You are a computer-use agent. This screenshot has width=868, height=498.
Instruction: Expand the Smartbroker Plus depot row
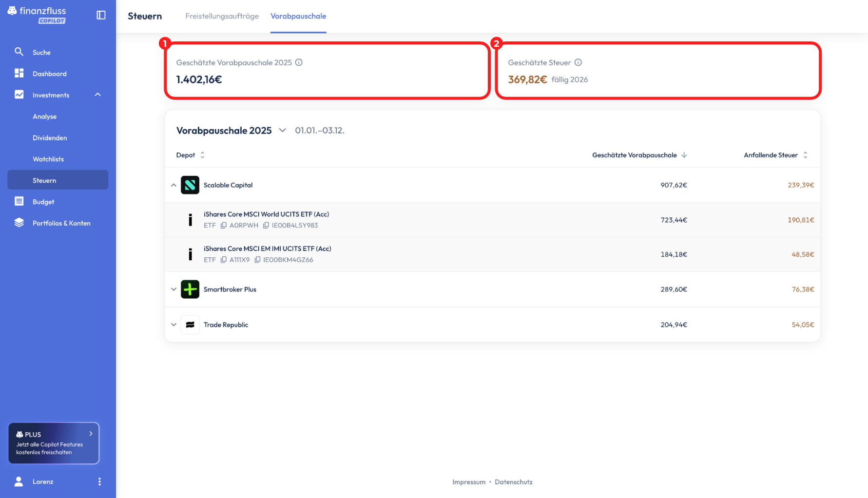pos(174,289)
